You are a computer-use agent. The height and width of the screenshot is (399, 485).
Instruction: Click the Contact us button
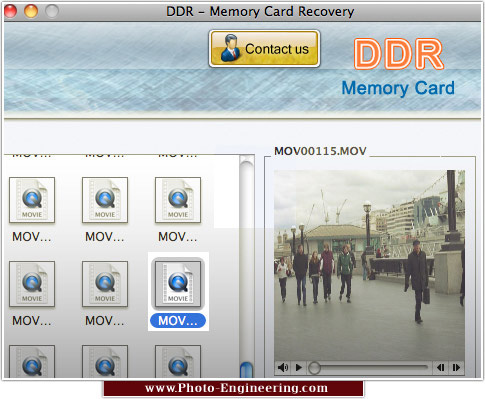tap(264, 49)
